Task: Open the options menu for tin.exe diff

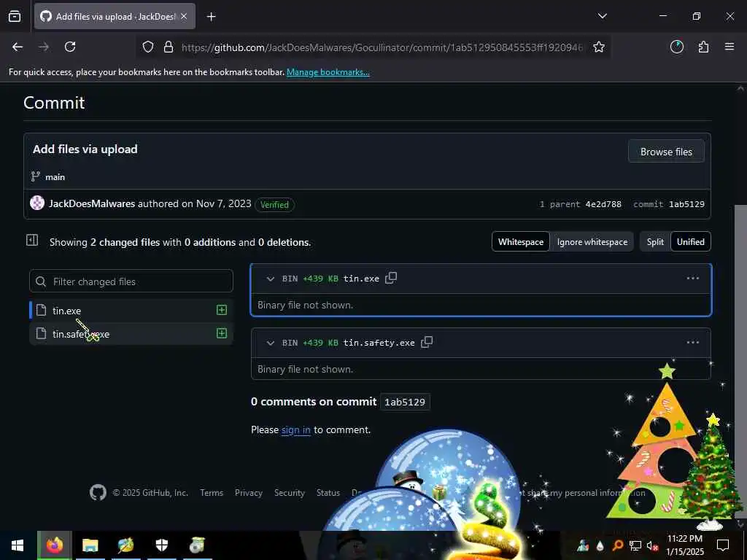Action: (693, 278)
